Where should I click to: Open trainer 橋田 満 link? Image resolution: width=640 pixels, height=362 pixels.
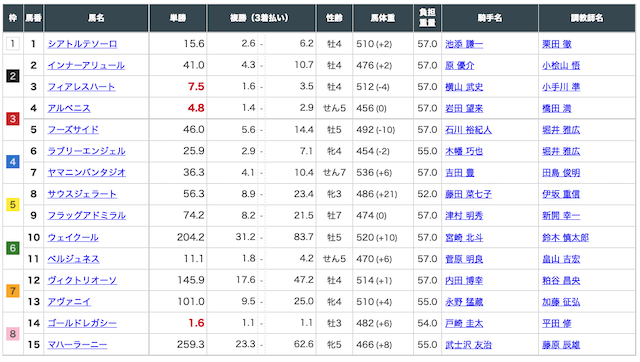[x=557, y=109]
